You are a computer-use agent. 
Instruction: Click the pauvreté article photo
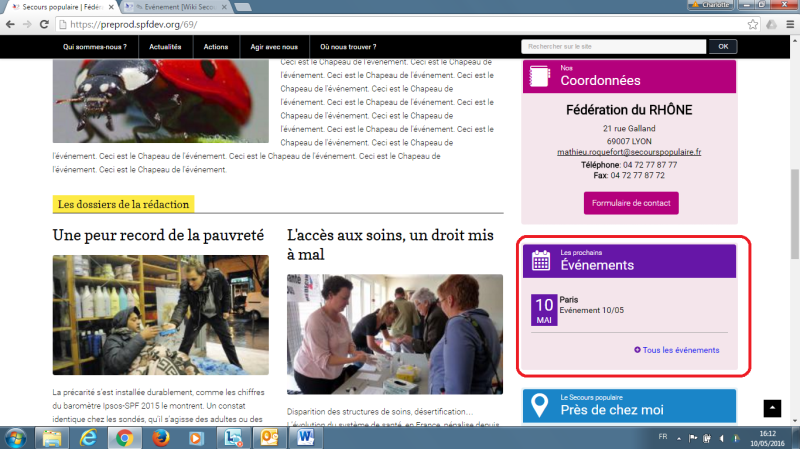[161, 315]
